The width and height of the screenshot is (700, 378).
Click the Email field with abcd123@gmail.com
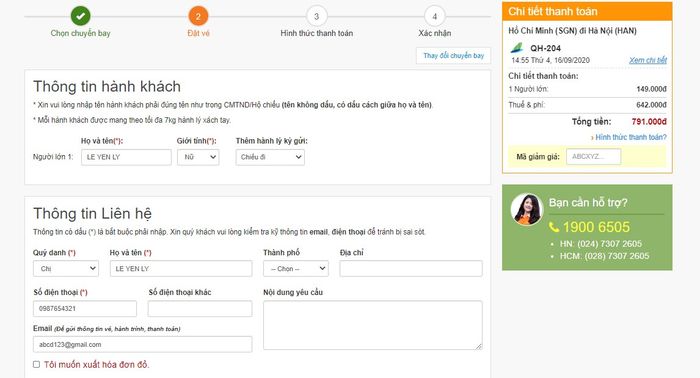[x=142, y=345]
